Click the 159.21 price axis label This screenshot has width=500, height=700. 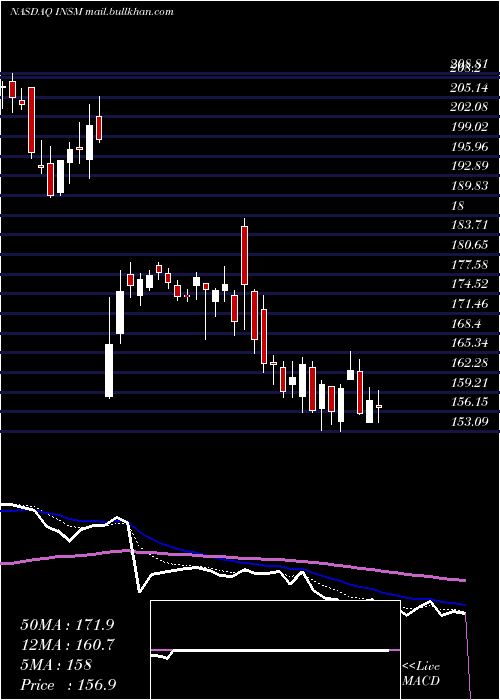click(x=469, y=383)
